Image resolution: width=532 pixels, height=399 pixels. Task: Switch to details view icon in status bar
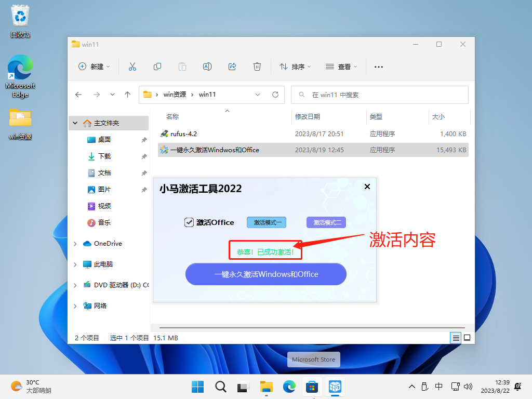tap(456, 338)
